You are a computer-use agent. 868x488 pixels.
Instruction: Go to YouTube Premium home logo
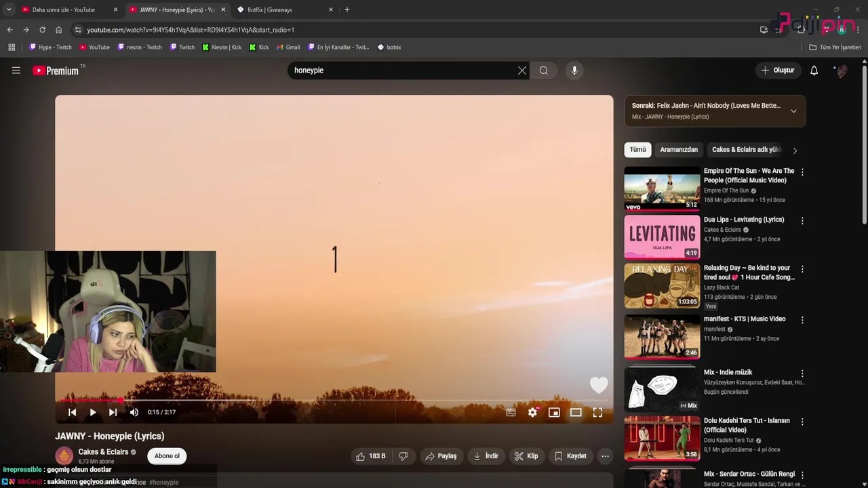click(56, 70)
